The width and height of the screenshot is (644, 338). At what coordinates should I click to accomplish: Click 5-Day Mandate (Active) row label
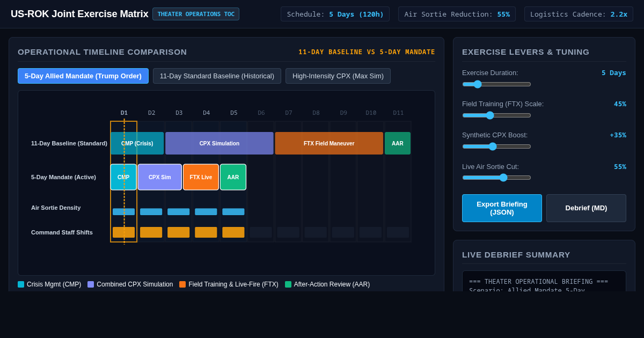[63, 177]
